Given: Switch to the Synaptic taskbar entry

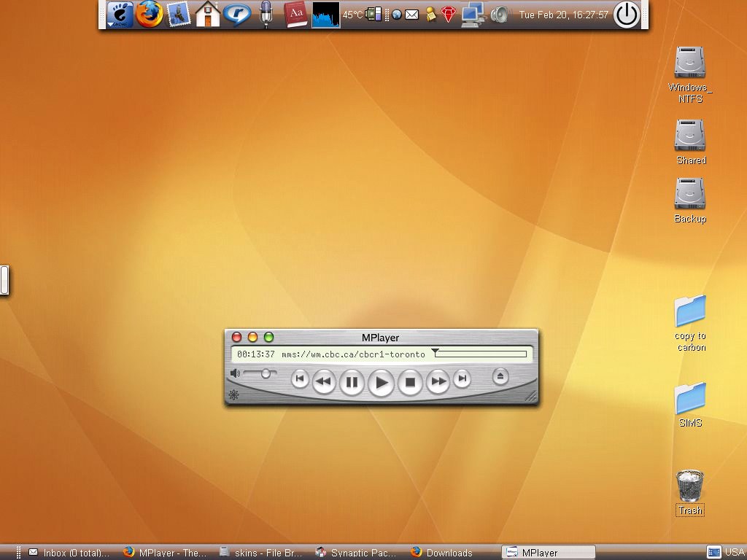Looking at the screenshot, I should click(355, 552).
